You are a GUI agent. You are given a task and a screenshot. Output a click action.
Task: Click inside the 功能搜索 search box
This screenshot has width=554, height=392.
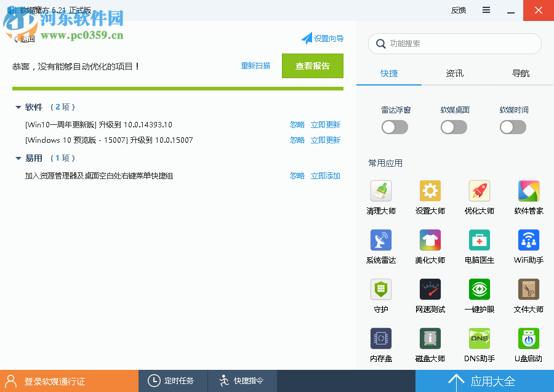[456, 44]
